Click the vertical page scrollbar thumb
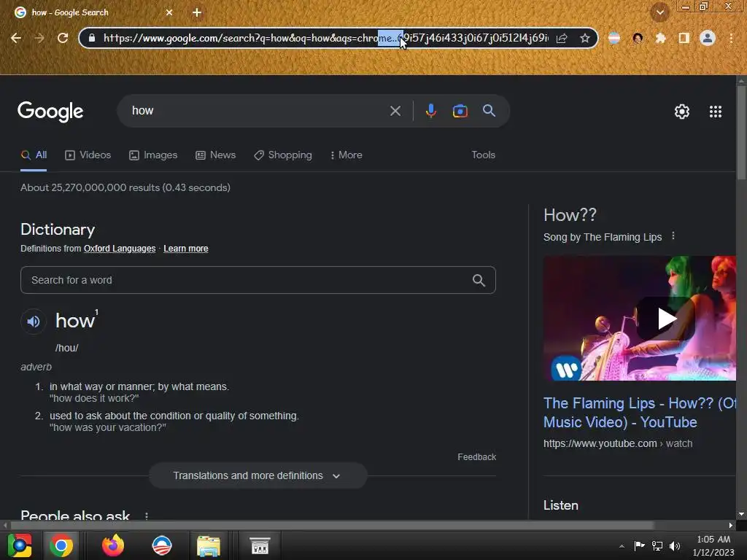This screenshot has width=747, height=560. click(741, 133)
